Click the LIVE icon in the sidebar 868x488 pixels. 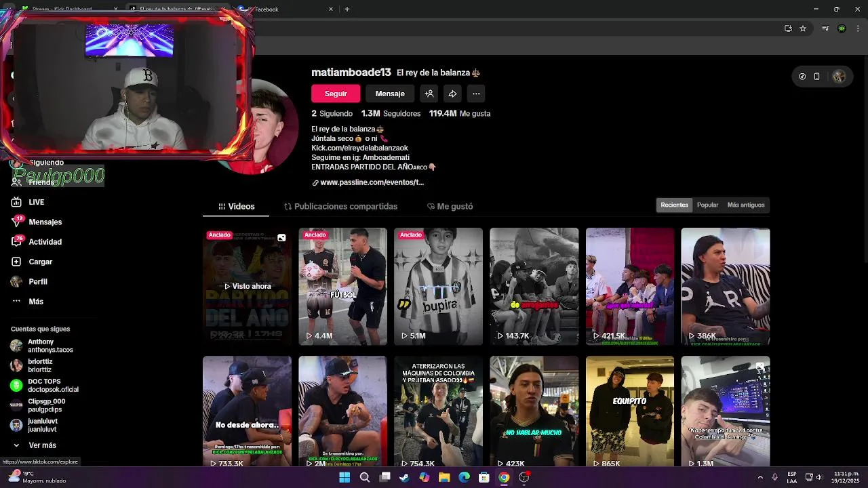click(16, 202)
